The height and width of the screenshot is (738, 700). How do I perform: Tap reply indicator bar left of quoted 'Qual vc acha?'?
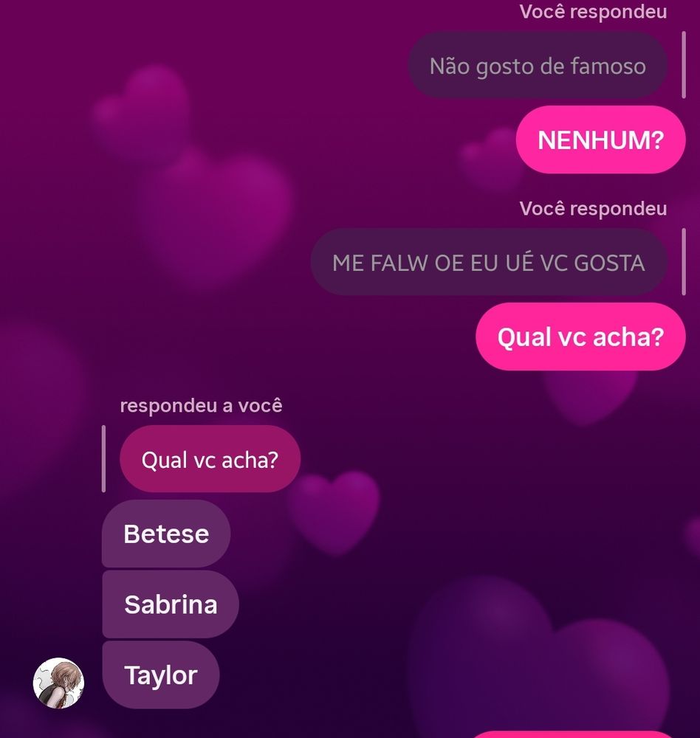[x=103, y=459]
